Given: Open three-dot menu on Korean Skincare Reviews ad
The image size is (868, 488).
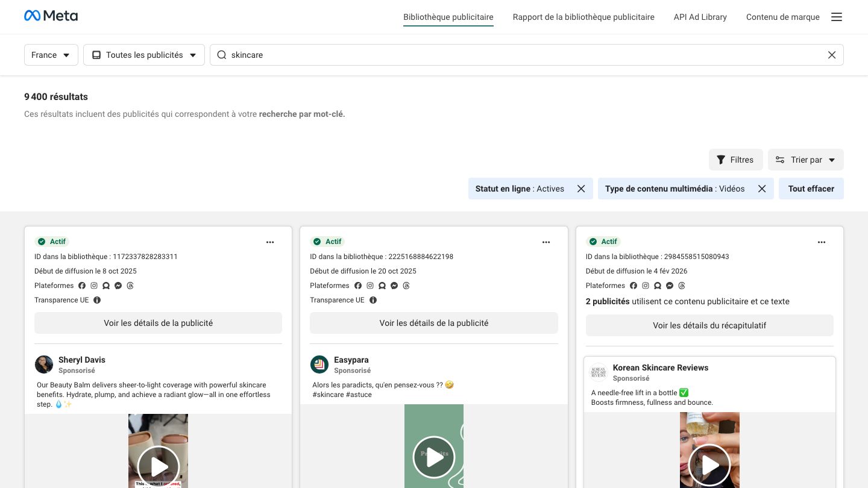Looking at the screenshot, I should [x=822, y=242].
